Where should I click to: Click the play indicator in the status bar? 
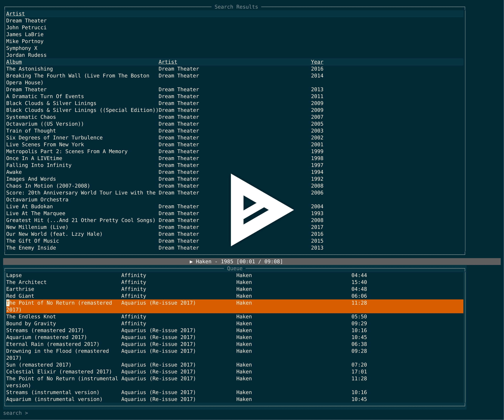pos(191,262)
